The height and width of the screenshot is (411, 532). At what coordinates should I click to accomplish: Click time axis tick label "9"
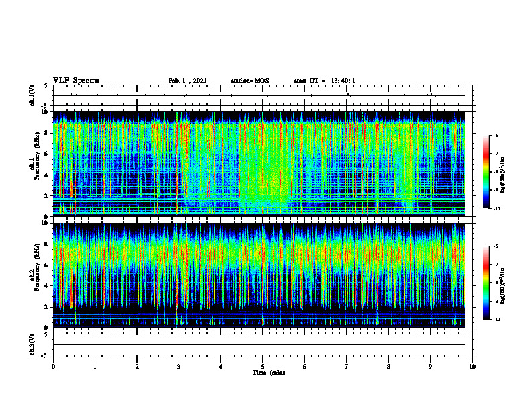click(x=430, y=367)
